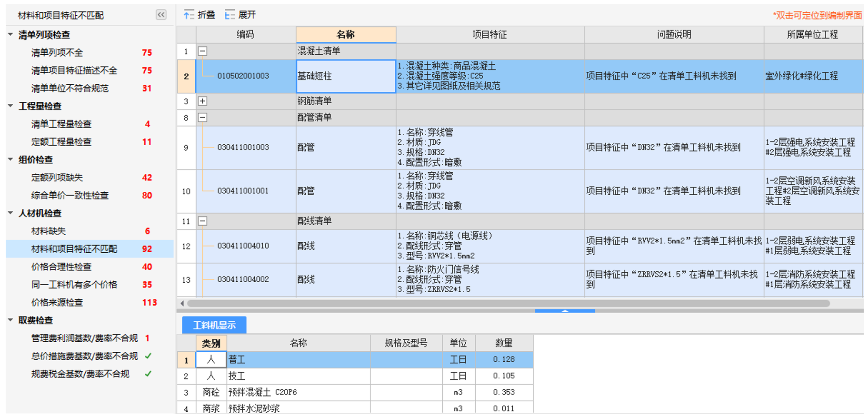Click the 名称 column header
868x416 pixels.
[x=346, y=34]
